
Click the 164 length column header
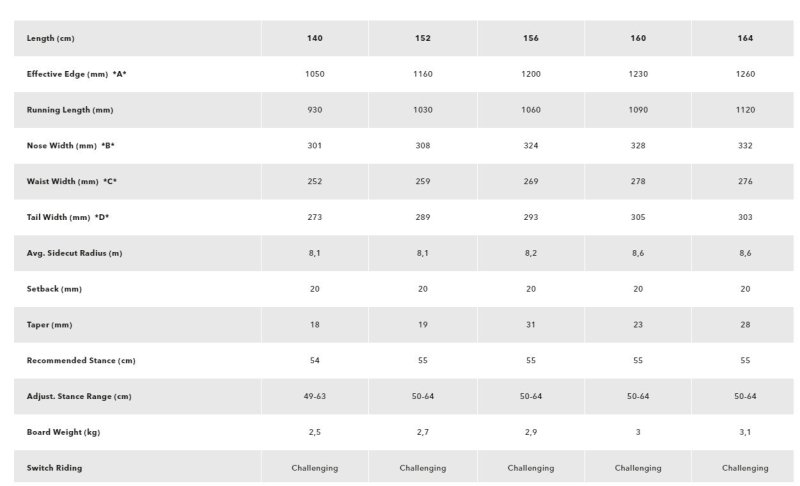click(x=744, y=38)
